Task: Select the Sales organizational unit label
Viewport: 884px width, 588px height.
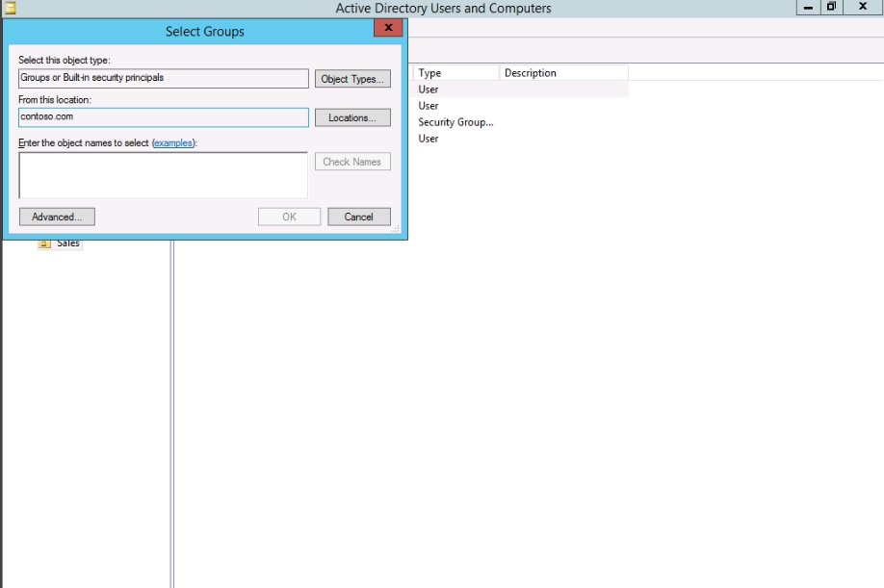Action: pos(68,244)
